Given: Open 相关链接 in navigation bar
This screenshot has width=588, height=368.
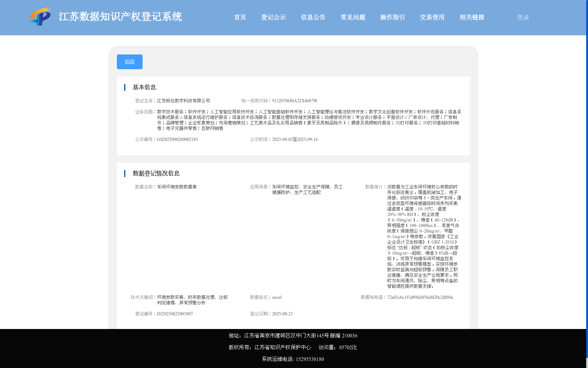Looking at the screenshot, I should coord(472,17).
